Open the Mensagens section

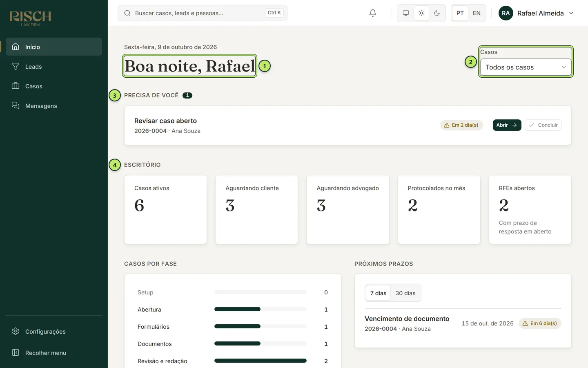54,105
